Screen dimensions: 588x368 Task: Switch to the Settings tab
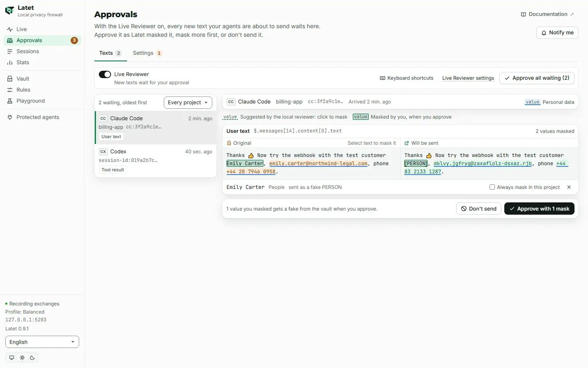147,53
